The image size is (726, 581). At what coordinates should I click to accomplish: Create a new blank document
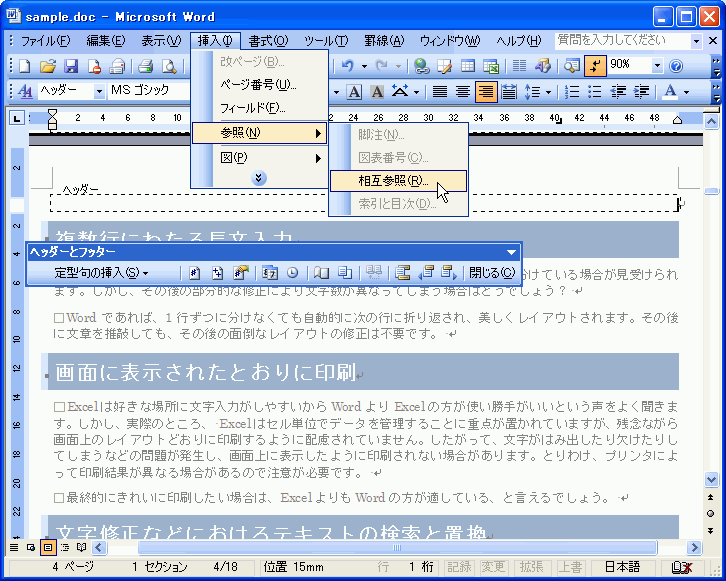25,66
